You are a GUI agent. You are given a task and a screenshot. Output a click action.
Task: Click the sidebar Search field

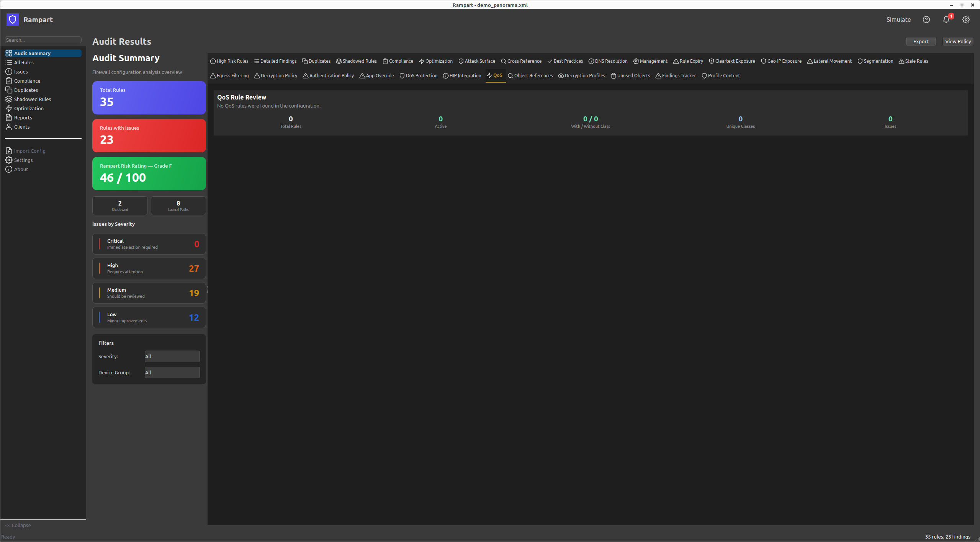(43, 40)
